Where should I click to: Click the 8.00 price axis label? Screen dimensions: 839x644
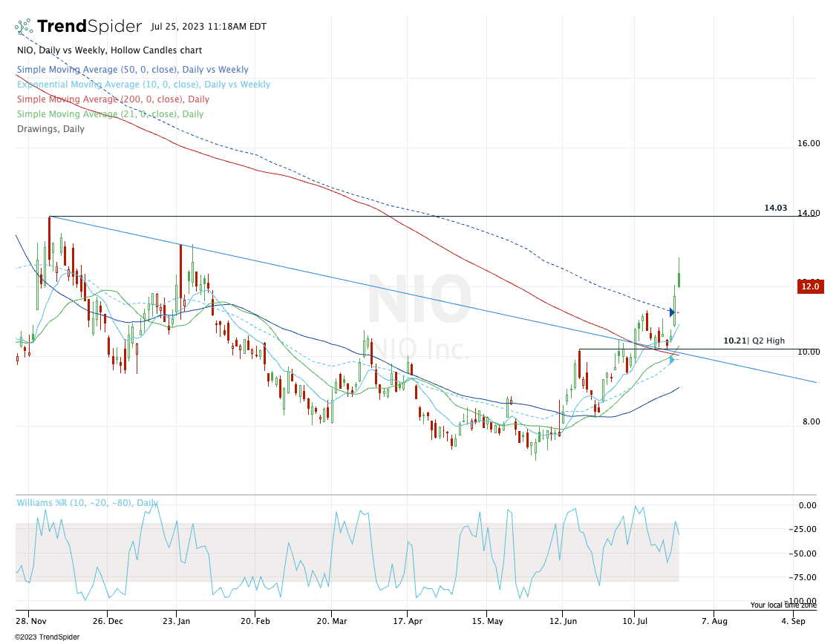(812, 421)
